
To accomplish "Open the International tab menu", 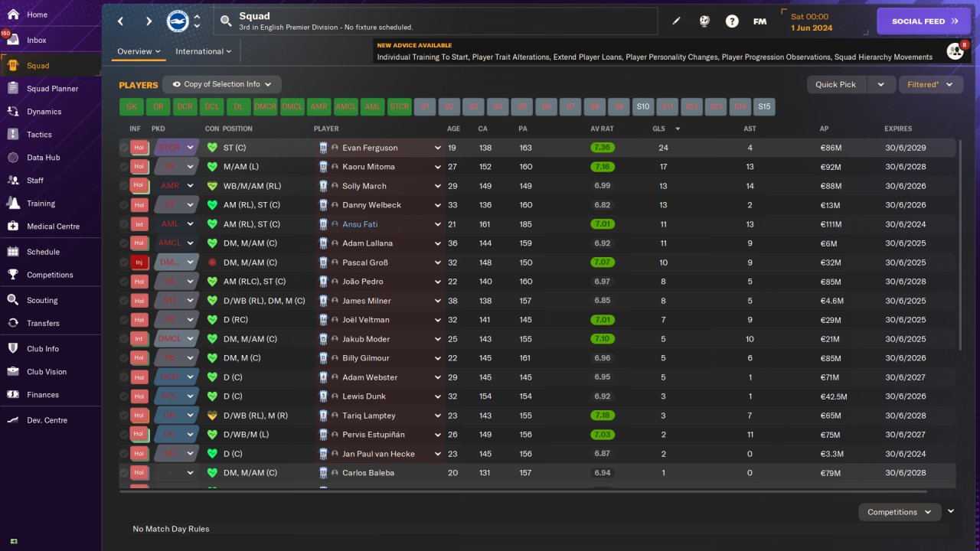I will point(204,51).
